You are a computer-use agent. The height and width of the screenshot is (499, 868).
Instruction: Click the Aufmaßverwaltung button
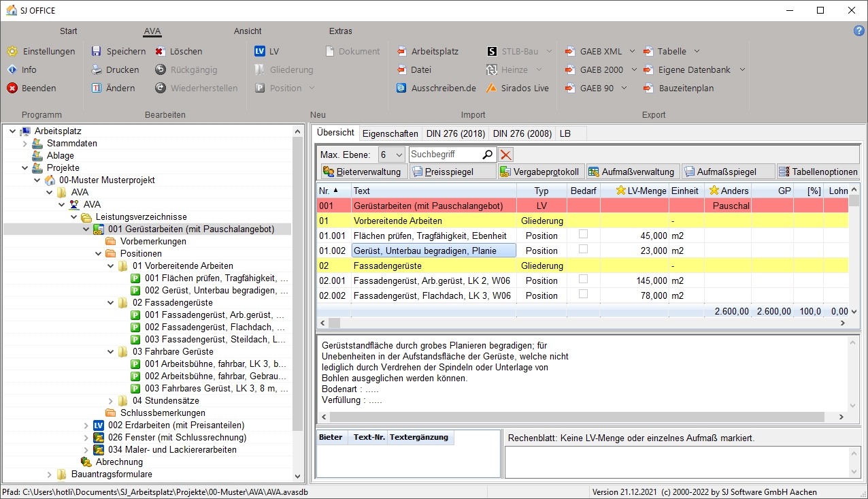tap(631, 172)
